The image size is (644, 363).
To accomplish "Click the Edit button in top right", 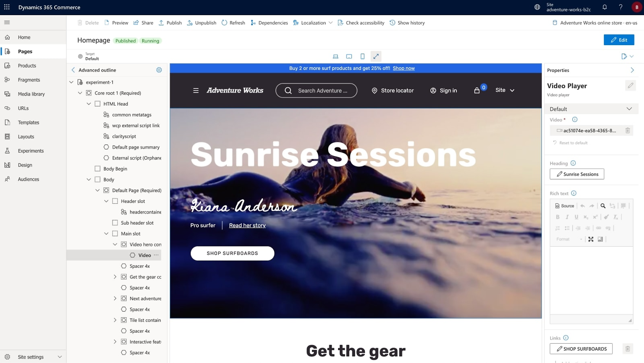I will click(x=618, y=40).
